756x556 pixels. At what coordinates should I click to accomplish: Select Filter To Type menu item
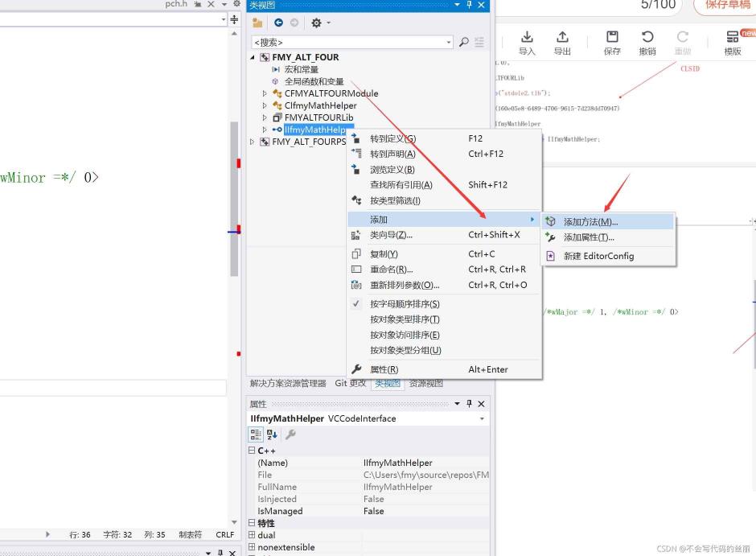click(x=444, y=200)
